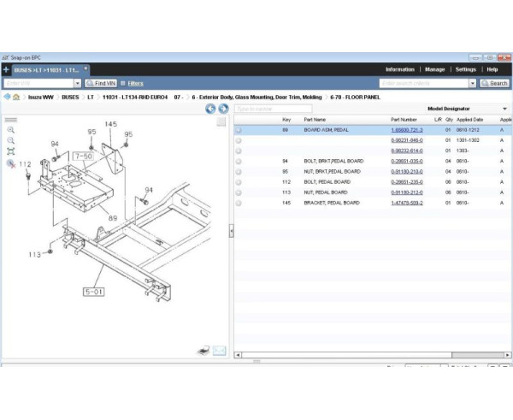This screenshot has width=513, height=420.
Task: Expand the search criteria dropdown
Action: tap(474, 84)
